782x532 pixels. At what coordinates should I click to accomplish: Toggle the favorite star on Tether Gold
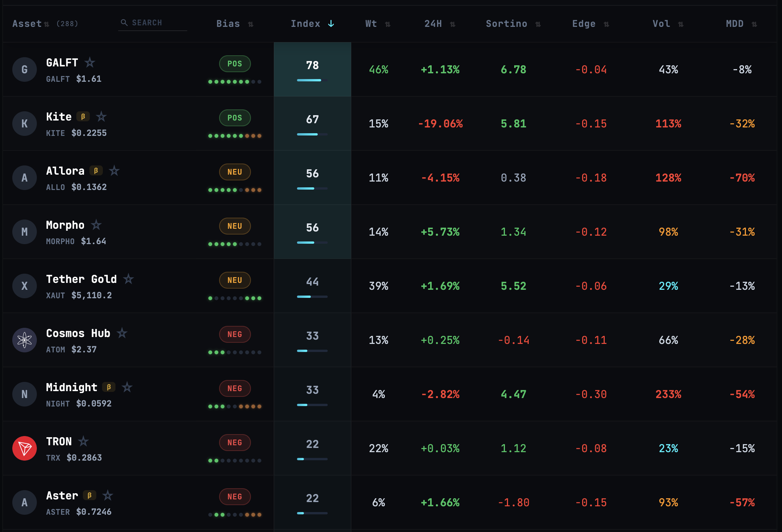pyautogui.click(x=129, y=279)
